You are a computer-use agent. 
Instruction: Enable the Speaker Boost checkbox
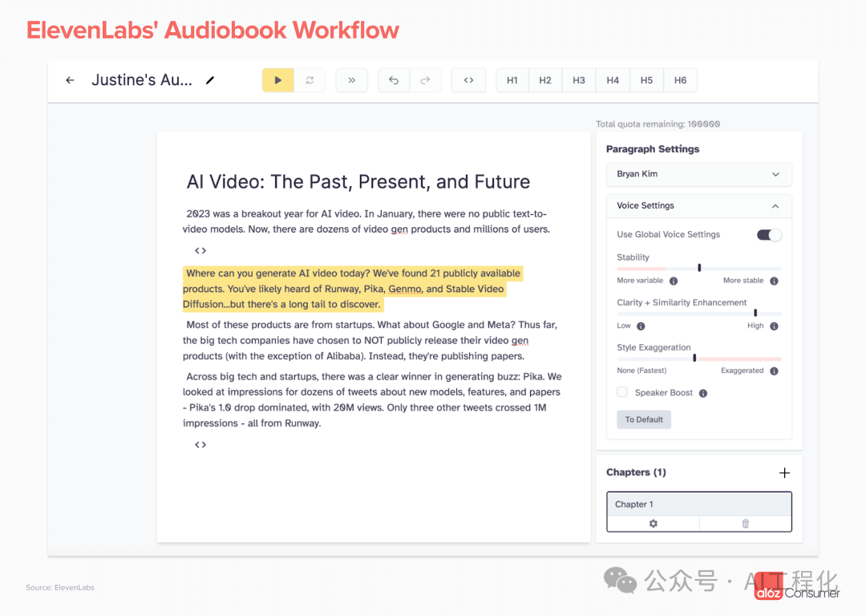tap(622, 392)
